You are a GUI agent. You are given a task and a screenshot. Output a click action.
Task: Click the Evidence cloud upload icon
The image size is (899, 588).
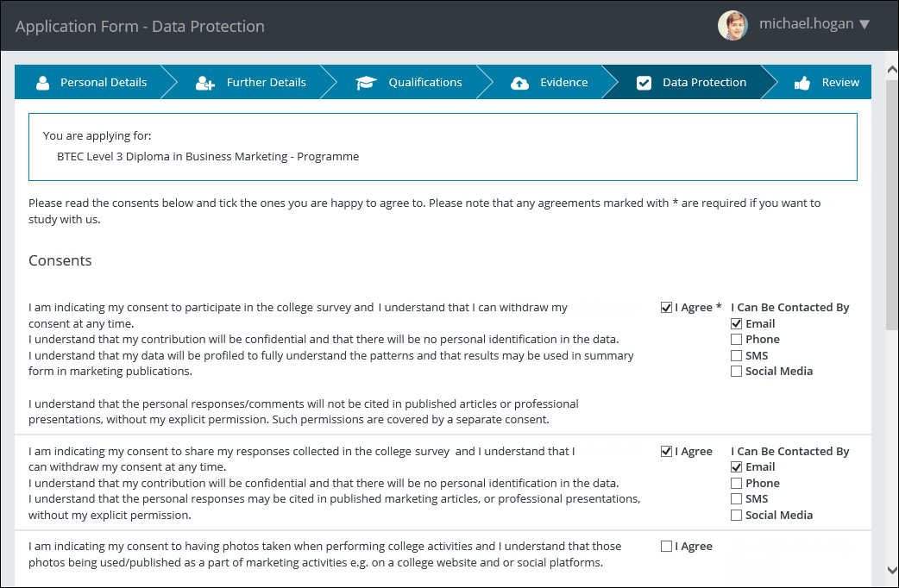(519, 83)
